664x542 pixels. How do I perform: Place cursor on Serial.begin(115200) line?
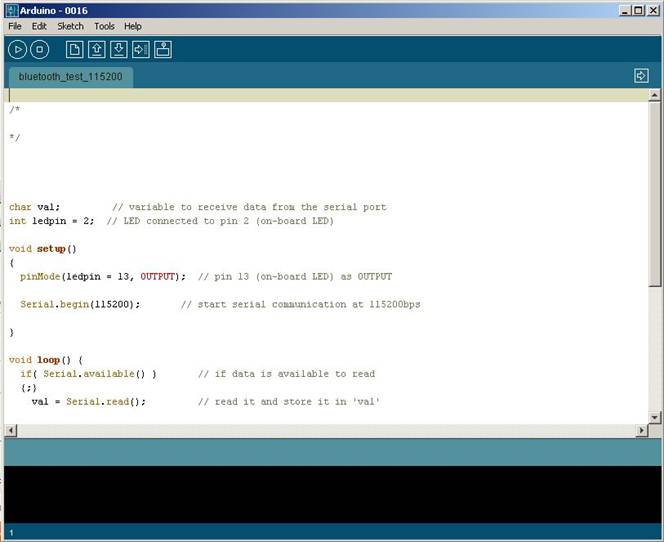(80, 304)
